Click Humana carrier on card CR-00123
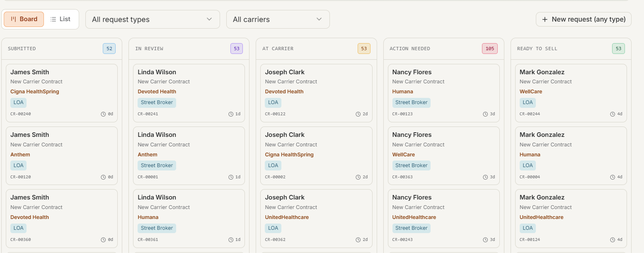This screenshot has height=253, width=644. (x=403, y=92)
